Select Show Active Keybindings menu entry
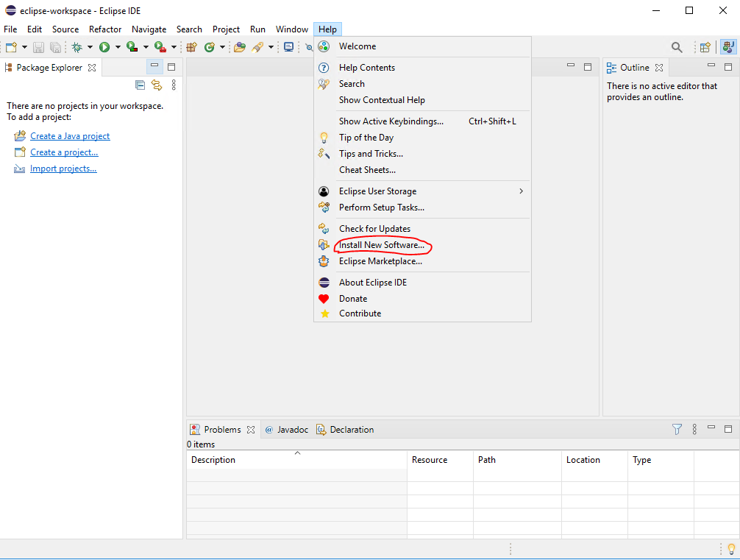 [422, 121]
